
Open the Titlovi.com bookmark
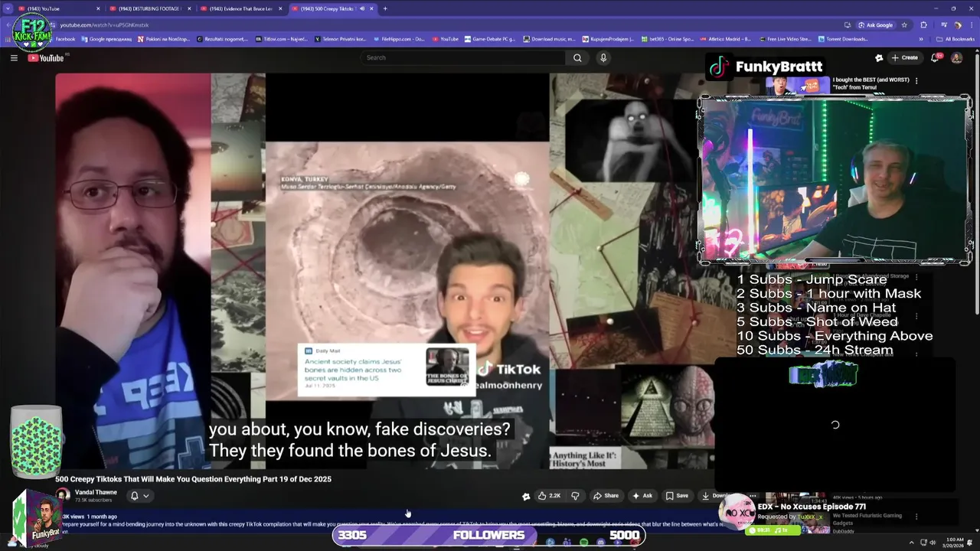coord(282,39)
